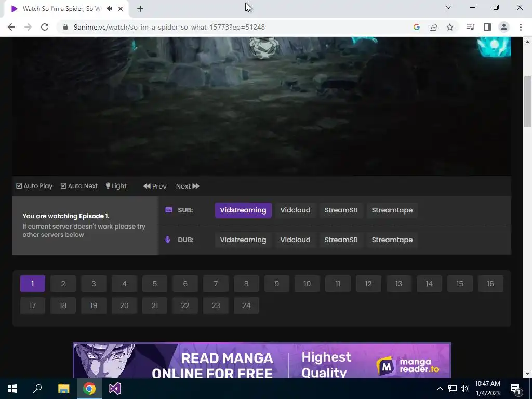
Task: Open Chrome profile avatar
Action: point(504,27)
